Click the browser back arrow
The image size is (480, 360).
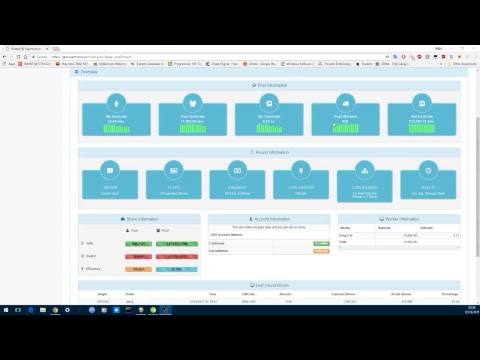click(x=4, y=57)
